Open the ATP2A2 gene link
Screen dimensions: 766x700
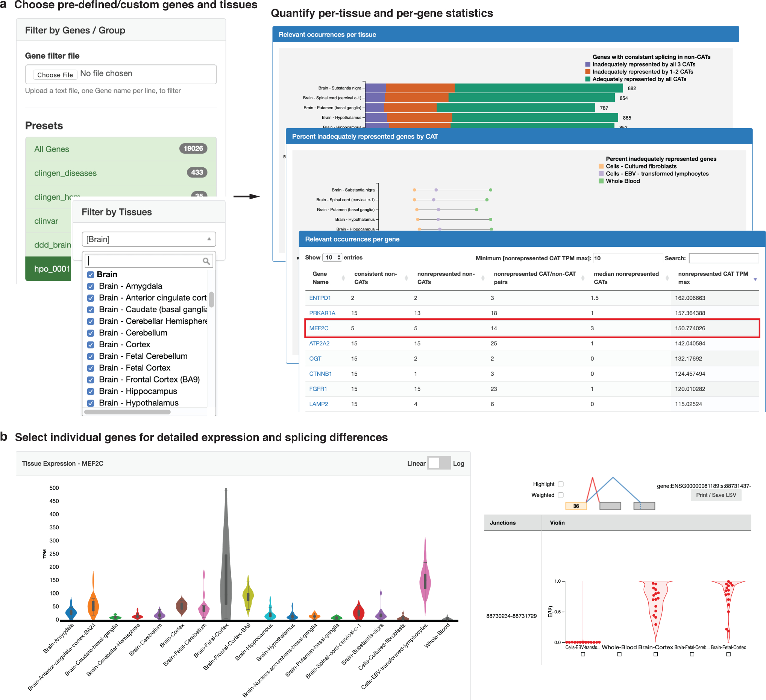click(319, 343)
